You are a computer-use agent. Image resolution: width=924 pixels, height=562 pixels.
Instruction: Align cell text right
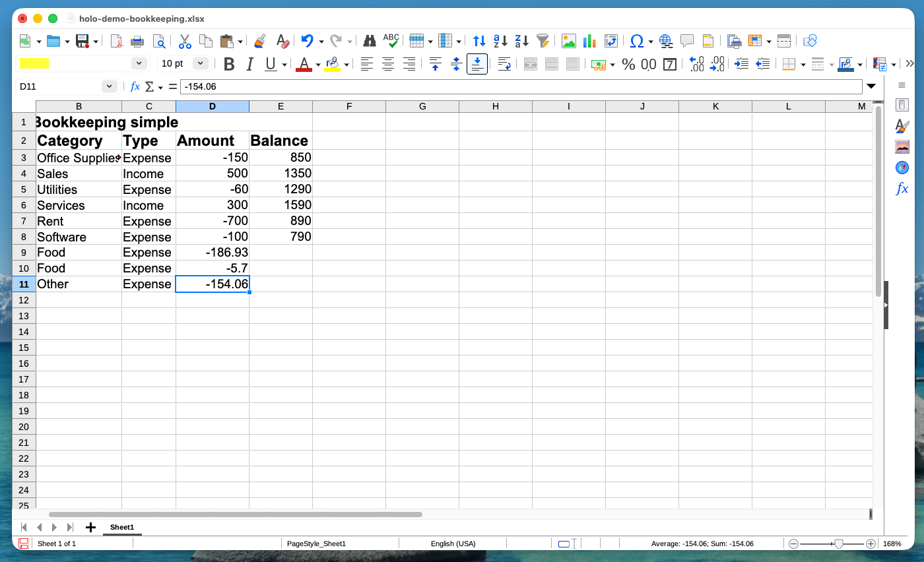tap(409, 64)
